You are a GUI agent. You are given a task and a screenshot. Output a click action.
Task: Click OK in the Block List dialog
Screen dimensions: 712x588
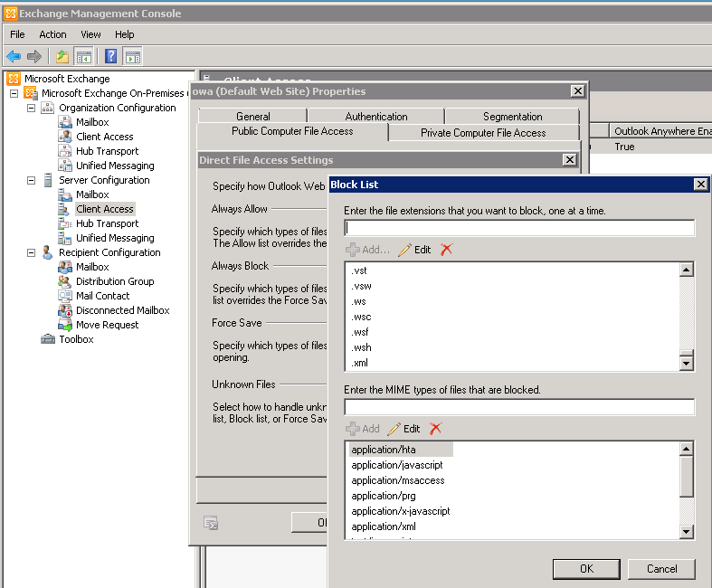pyautogui.click(x=586, y=569)
